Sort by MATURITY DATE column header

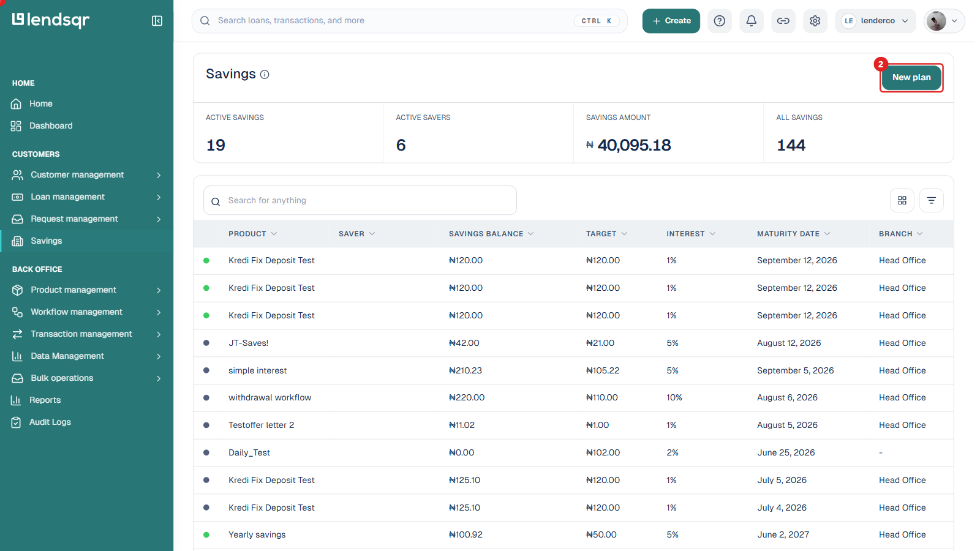coord(793,234)
